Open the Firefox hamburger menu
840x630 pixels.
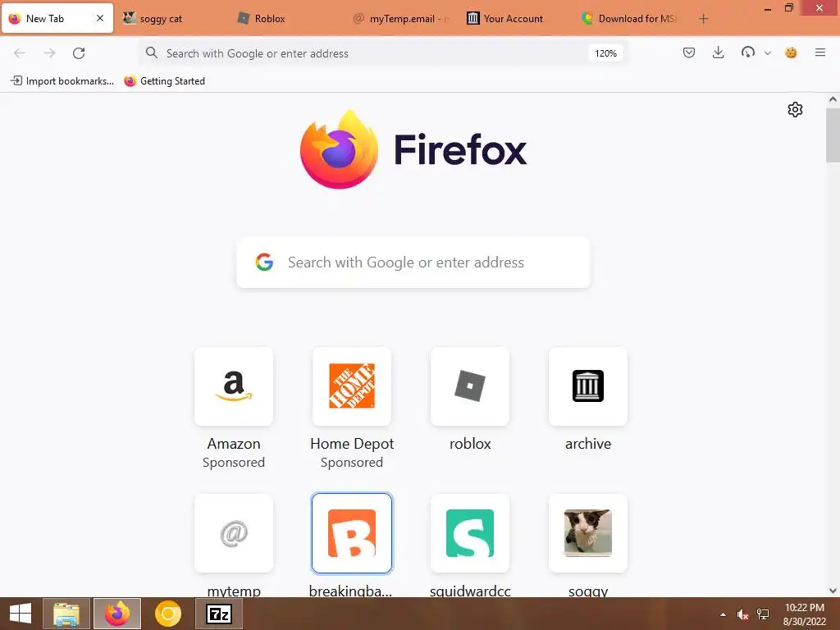coord(820,52)
